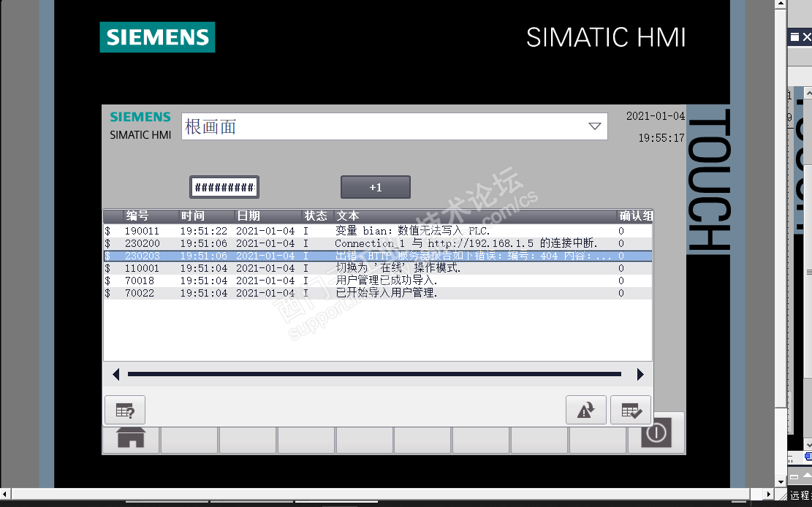812x507 pixels.
Task: Click text 用户管理已成功导入.
Action: pos(387,281)
